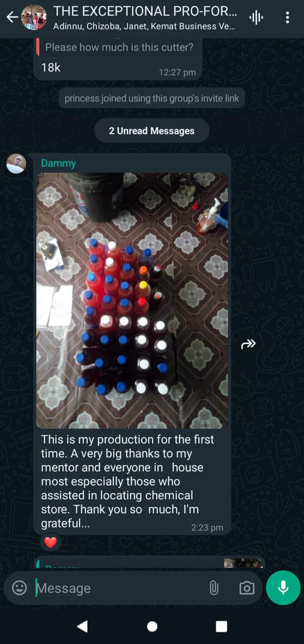Tap the Dammy sender name
The image size is (304, 644).
click(58, 164)
